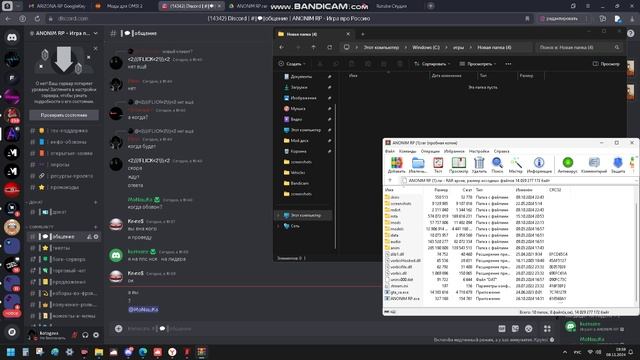Screen dimensions: 640x360
Task: Click search magnifier in Explorer search box
Action: pyautogui.click(x=617, y=47)
